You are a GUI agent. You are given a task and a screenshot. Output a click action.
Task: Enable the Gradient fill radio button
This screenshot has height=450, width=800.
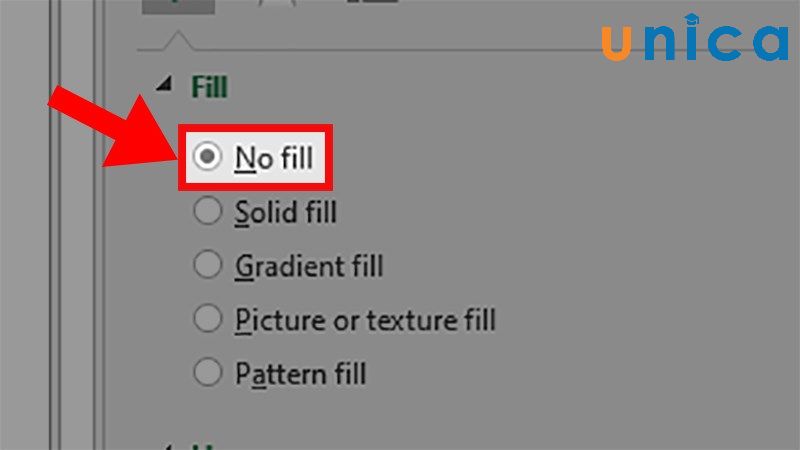point(207,266)
